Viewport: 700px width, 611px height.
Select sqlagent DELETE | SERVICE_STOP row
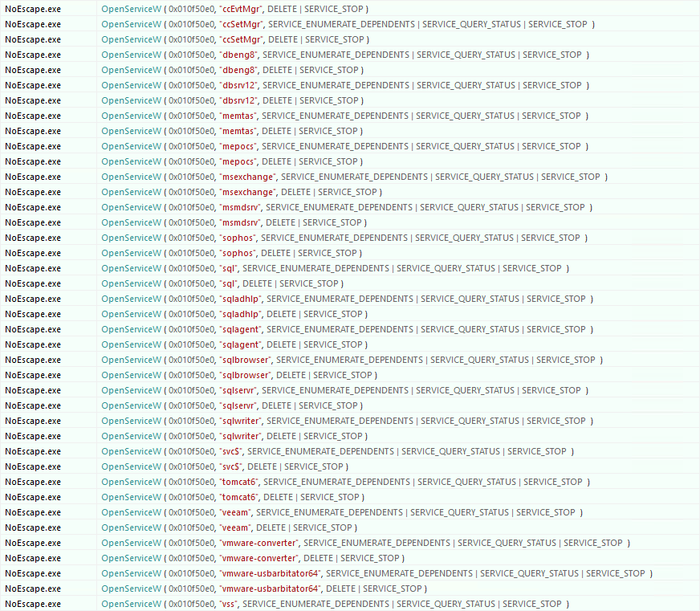tap(350, 344)
